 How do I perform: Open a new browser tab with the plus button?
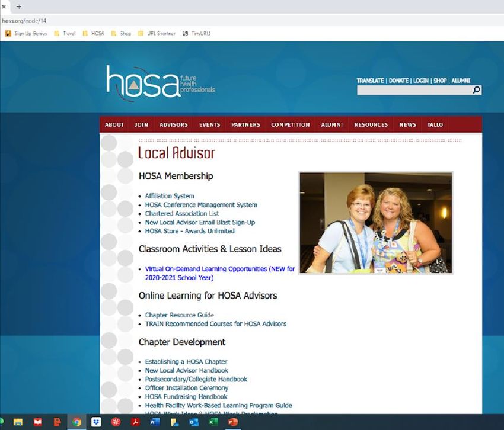click(x=19, y=7)
